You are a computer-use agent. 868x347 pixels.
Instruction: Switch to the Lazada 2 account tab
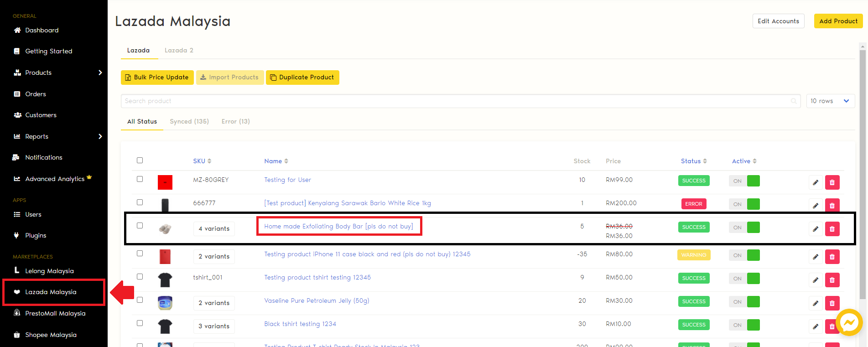click(x=179, y=50)
